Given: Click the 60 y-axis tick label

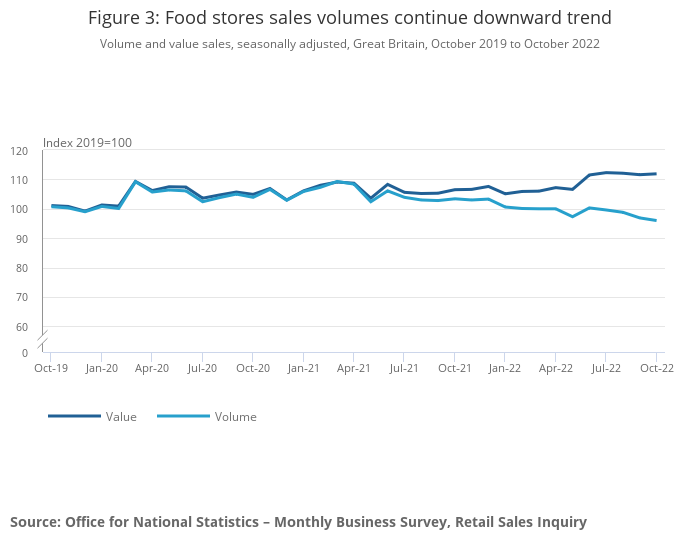Looking at the screenshot, I should (22, 327).
